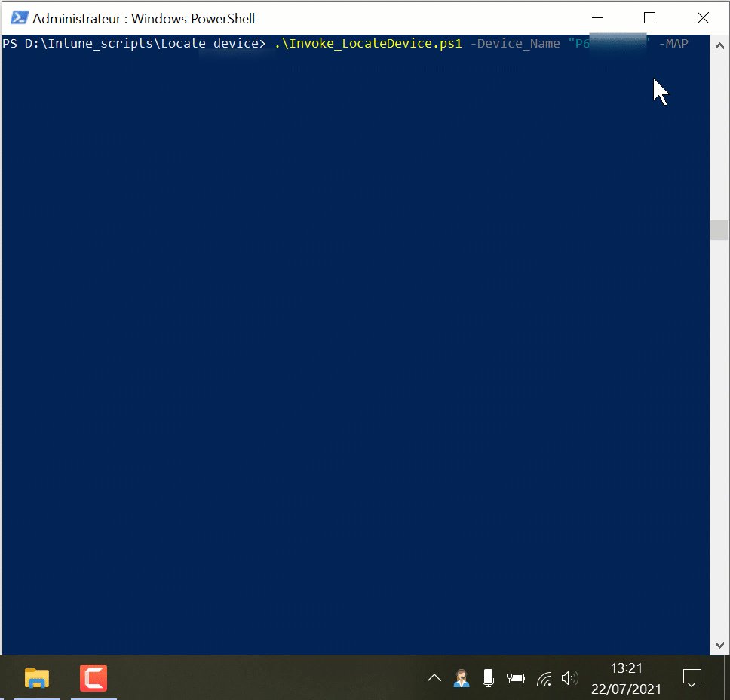Click the -Device_Name parameter text

click(515, 43)
